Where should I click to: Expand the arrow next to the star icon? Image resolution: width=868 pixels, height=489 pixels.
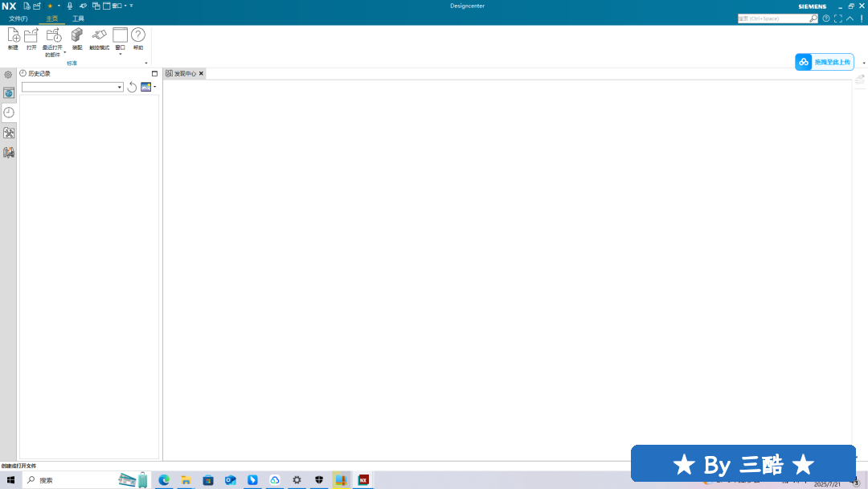click(59, 6)
